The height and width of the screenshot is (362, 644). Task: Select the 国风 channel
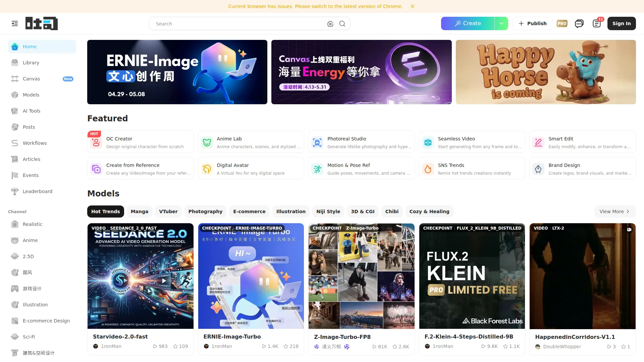point(42,273)
